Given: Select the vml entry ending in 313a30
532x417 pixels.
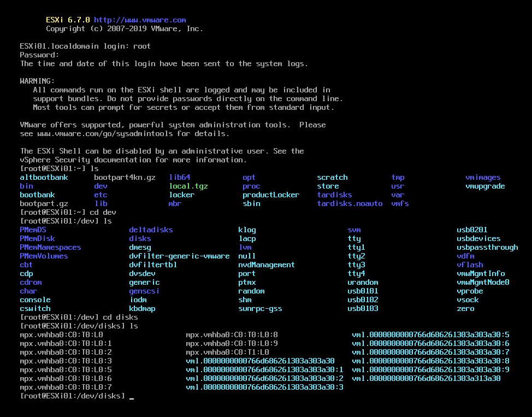Looking at the screenshot, I should [x=426, y=379].
